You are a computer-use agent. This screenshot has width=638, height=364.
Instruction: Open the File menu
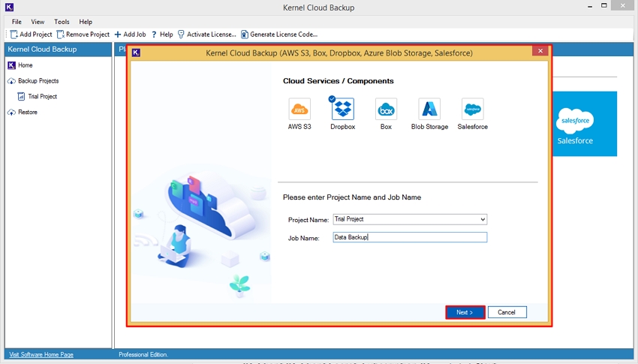tap(17, 22)
